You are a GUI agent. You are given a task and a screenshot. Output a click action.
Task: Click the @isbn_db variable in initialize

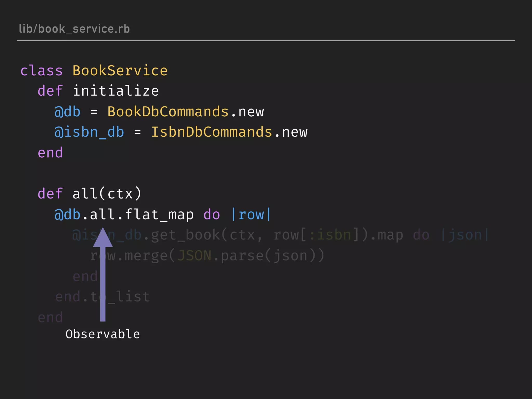[x=89, y=132]
